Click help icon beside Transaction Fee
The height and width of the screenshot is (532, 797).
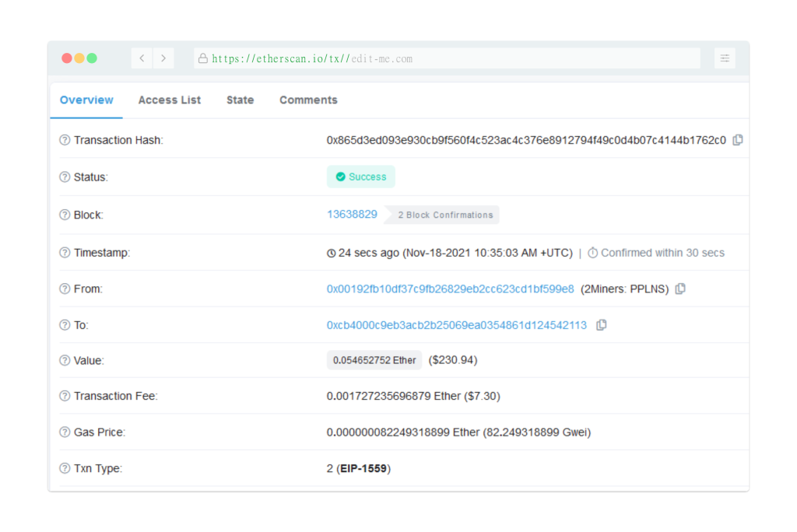tap(65, 396)
